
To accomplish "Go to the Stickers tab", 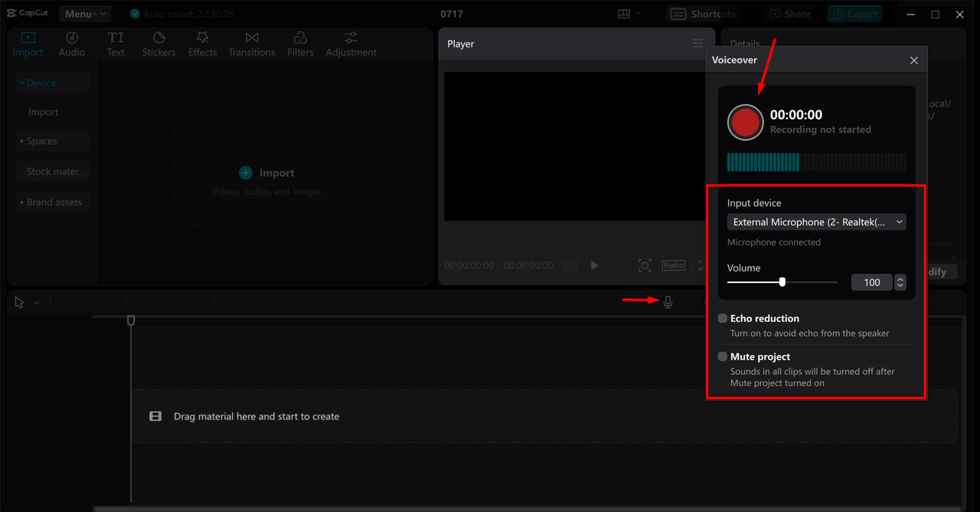I will coord(158,44).
